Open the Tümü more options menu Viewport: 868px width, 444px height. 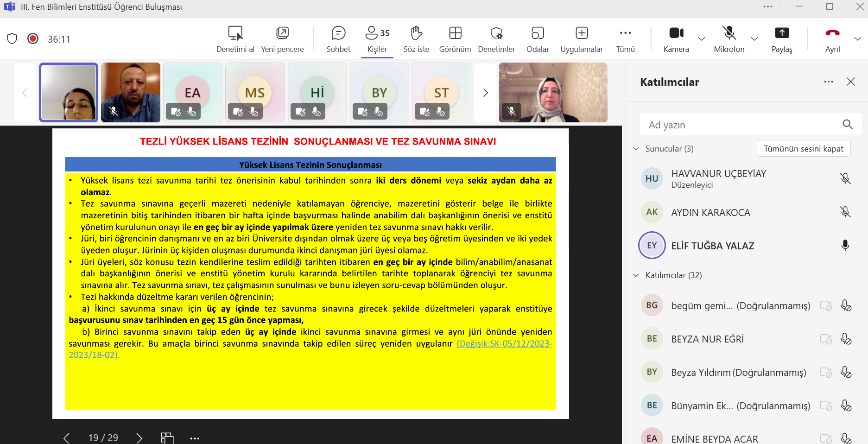(x=625, y=39)
